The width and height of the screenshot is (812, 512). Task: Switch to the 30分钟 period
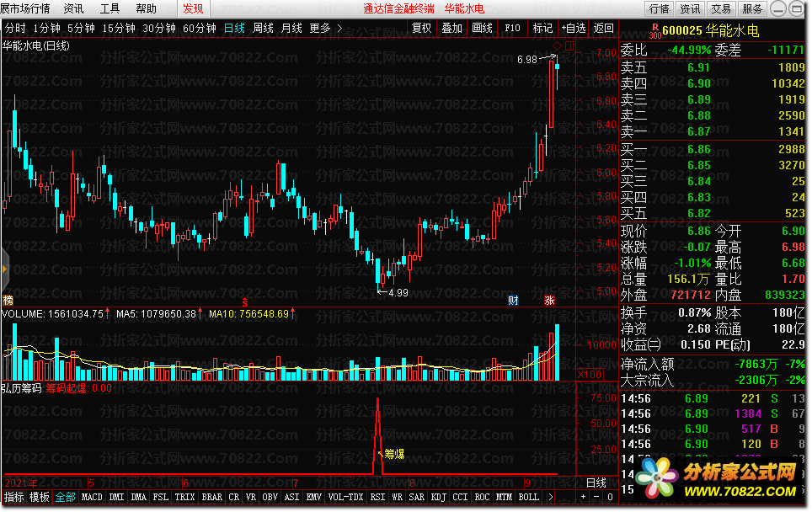(x=159, y=29)
